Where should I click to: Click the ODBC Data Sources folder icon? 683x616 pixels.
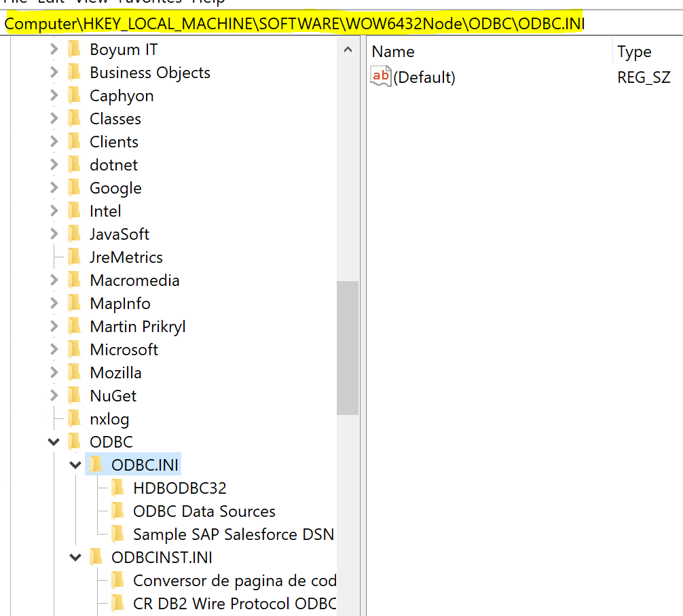[x=118, y=511]
